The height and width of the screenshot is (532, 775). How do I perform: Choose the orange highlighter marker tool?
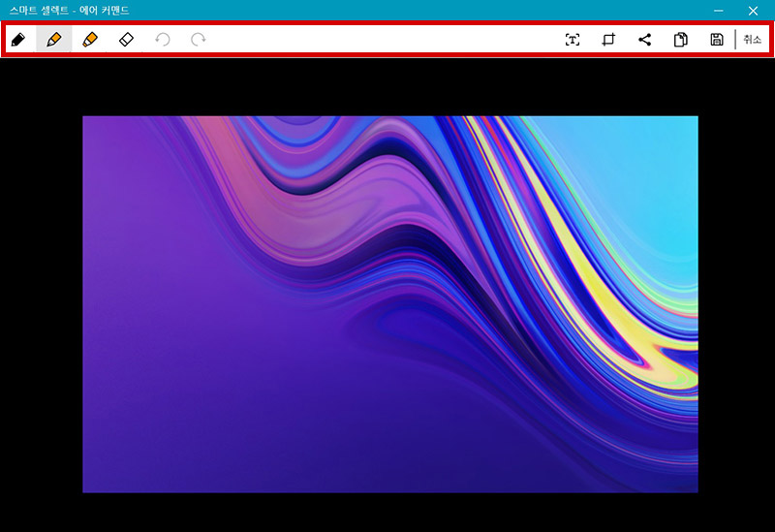[90, 40]
